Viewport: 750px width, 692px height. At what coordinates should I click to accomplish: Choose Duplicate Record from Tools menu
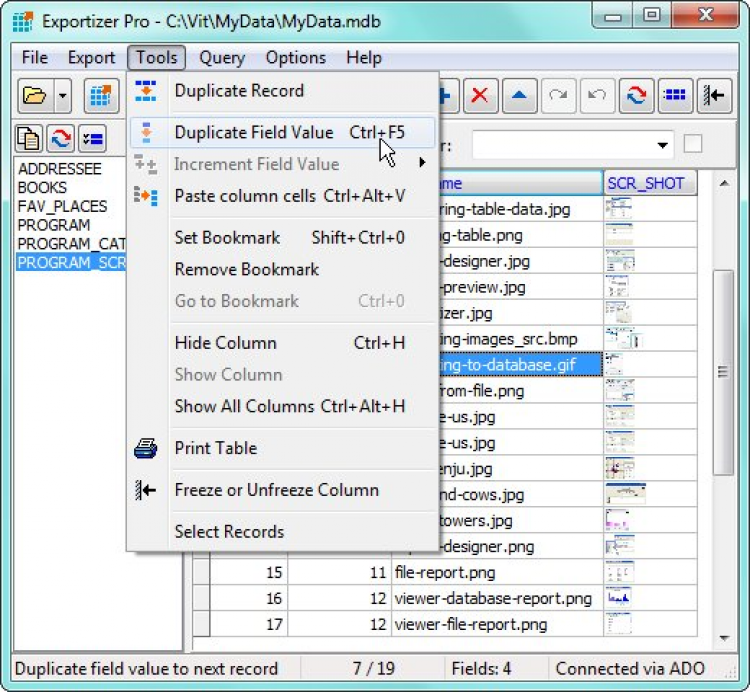coord(283,91)
